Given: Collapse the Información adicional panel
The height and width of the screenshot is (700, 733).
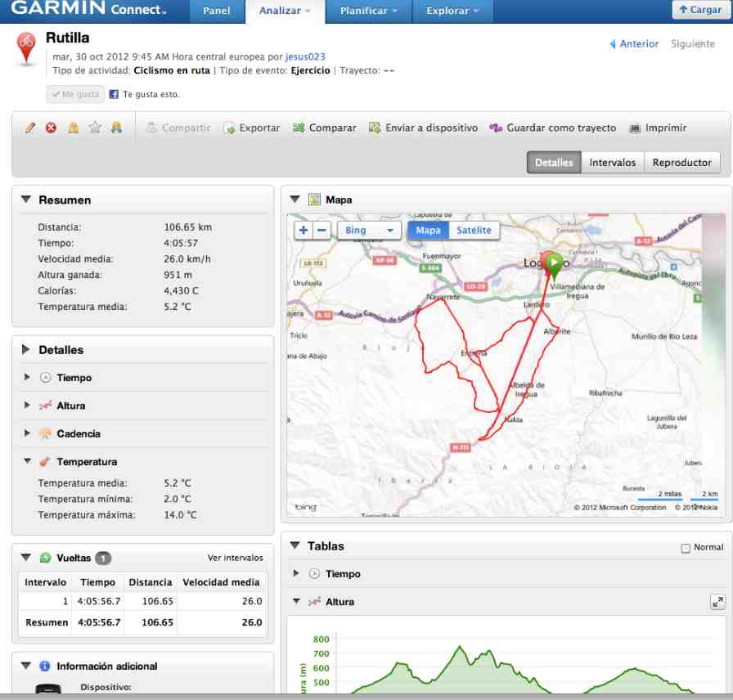Looking at the screenshot, I should [26, 666].
